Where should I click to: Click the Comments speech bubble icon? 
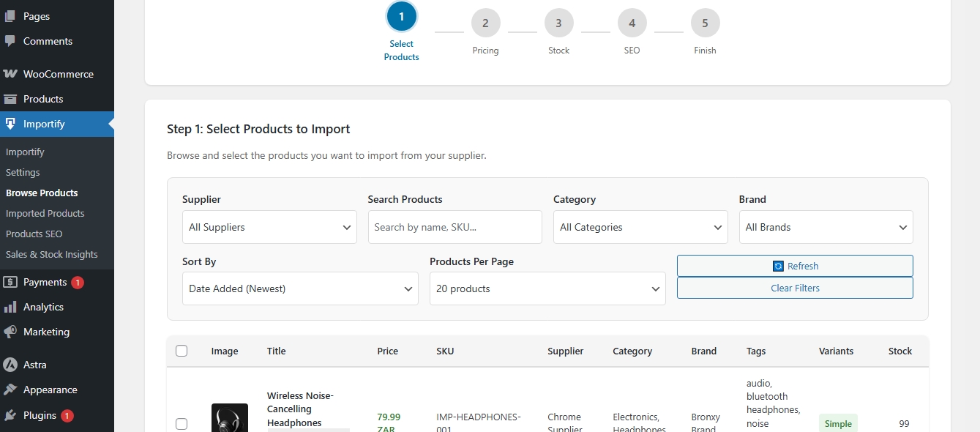point(10,41)
